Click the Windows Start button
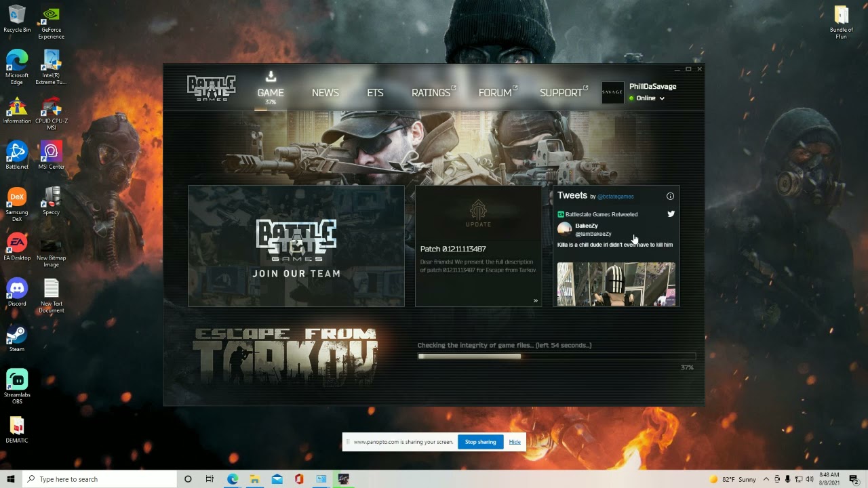 (x=11, y=479)
